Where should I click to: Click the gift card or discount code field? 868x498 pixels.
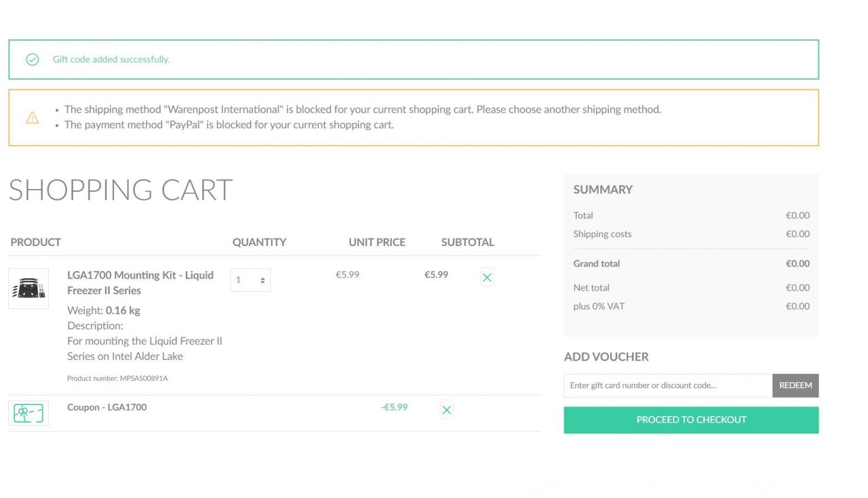(x=668, y=386)
